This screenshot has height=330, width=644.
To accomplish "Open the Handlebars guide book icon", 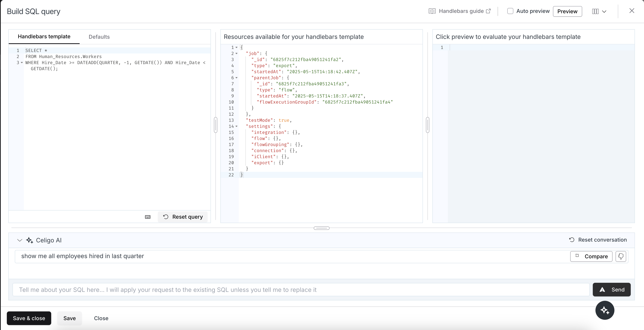I will coord(432,11).
